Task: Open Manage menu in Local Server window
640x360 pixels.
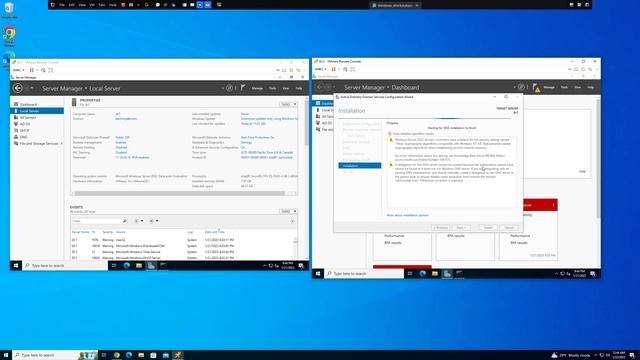Action: [x=257, y=88]
